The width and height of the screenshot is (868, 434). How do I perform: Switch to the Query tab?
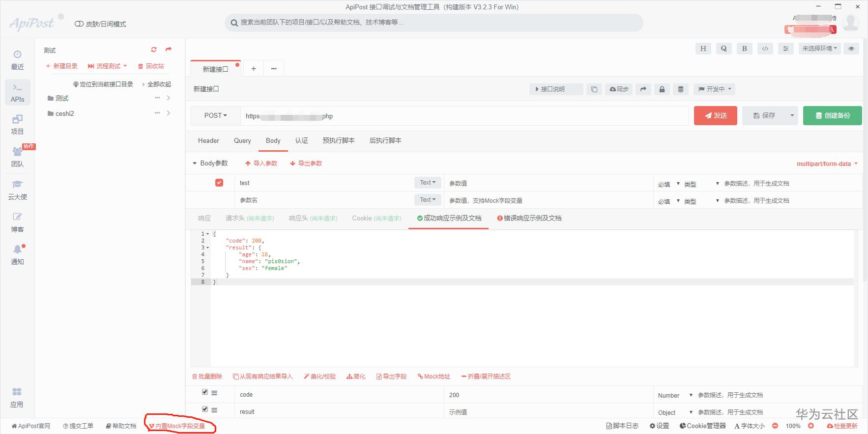[242, 141]
